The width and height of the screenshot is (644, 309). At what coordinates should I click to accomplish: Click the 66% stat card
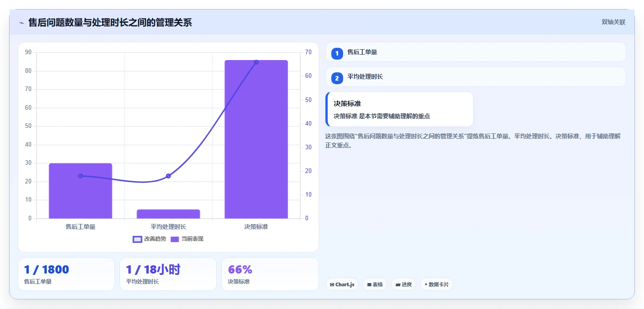pyautogui.click(x=270, y=274)
